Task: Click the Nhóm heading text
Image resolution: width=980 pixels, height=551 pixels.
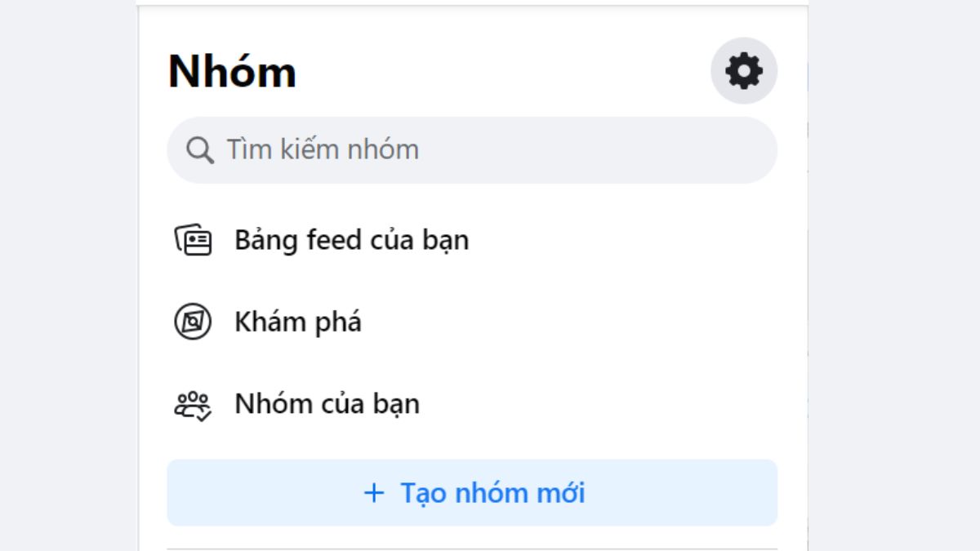Action: click(231, 70)
